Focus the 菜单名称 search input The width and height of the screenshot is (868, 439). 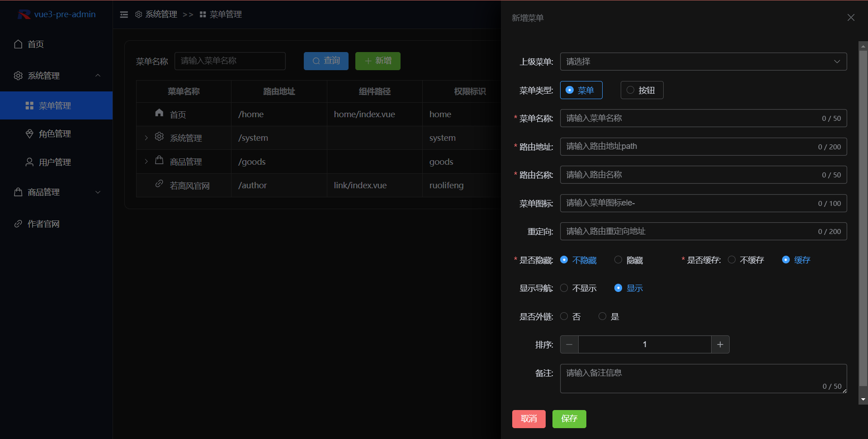(230, 61)
